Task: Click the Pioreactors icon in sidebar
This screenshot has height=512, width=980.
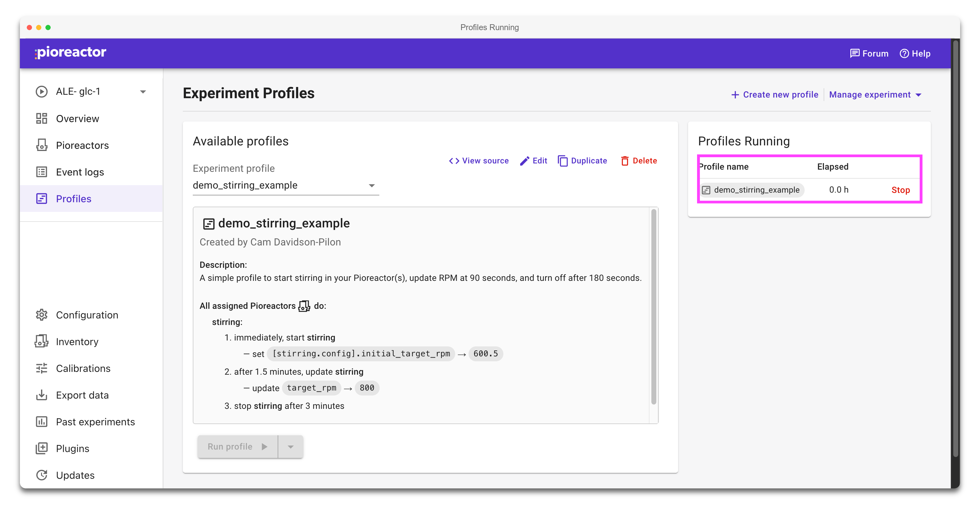Action: tap(41, 145)
